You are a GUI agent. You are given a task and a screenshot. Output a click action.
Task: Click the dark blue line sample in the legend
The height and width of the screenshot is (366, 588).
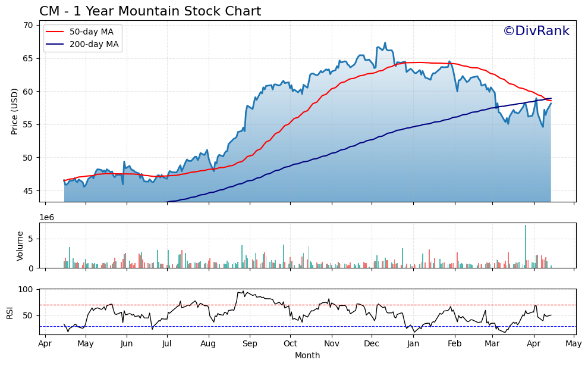coord(55,44)
